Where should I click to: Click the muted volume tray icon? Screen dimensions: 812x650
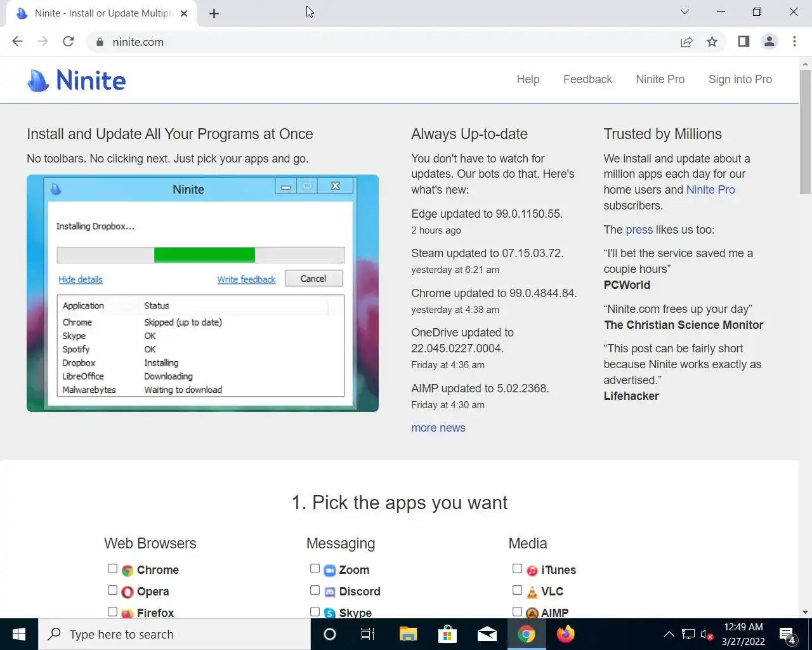click(707, 634)
